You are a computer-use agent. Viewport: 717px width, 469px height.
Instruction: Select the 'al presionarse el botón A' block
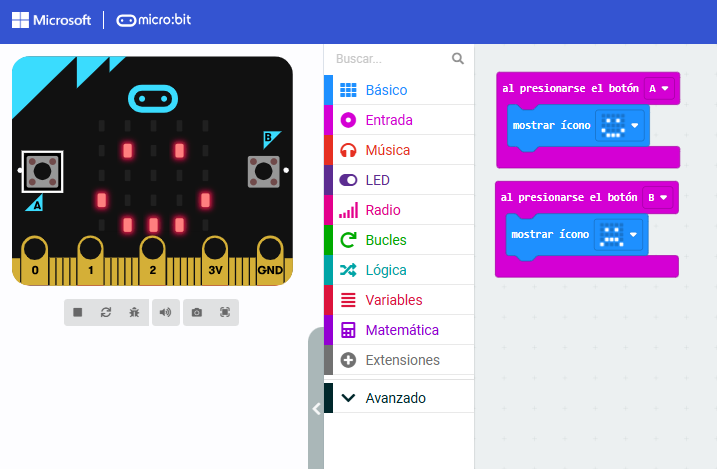tap(570, 88)
